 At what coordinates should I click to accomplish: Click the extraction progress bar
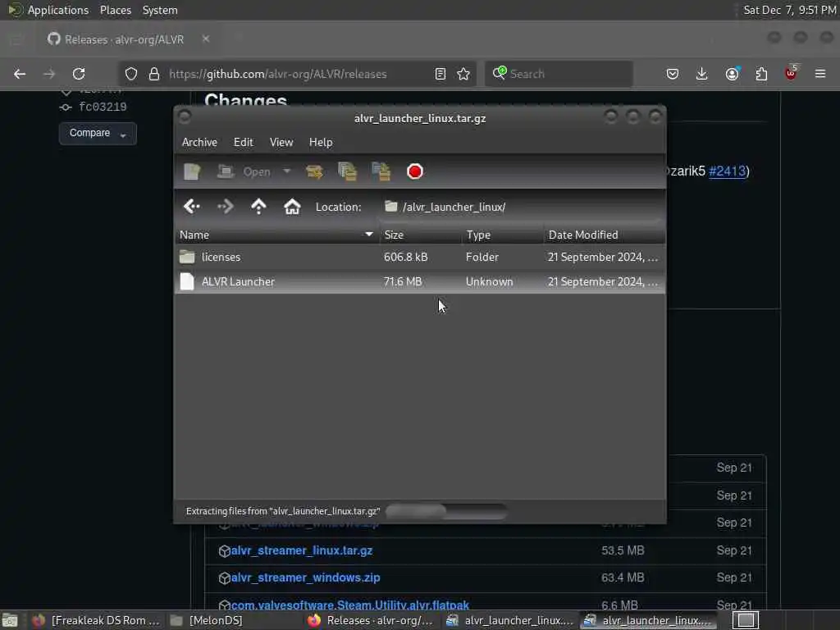coord(445,511)
